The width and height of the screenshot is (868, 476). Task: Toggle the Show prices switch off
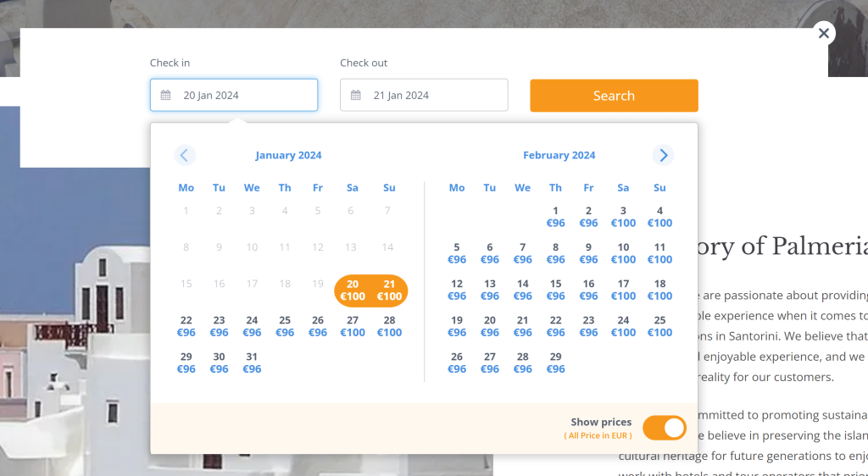664,428
